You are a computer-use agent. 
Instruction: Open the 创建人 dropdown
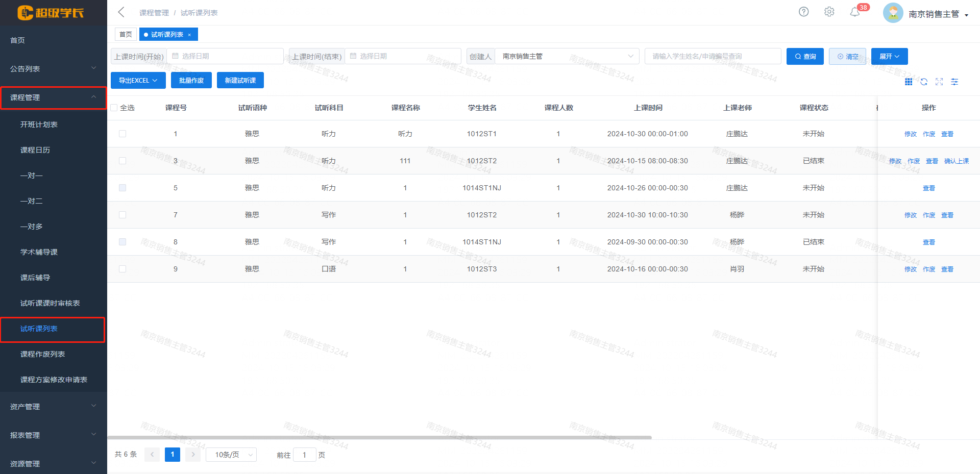[x=567, y=56]
